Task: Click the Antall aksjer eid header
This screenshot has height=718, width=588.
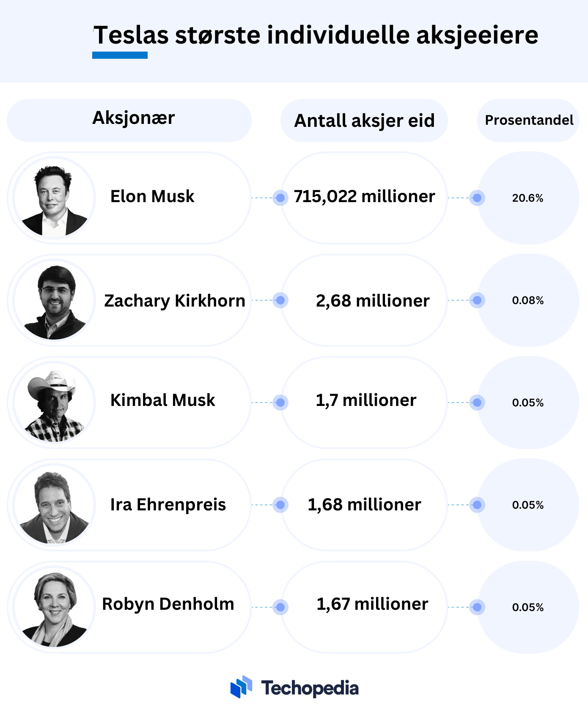Action: (x=364, y=120)
